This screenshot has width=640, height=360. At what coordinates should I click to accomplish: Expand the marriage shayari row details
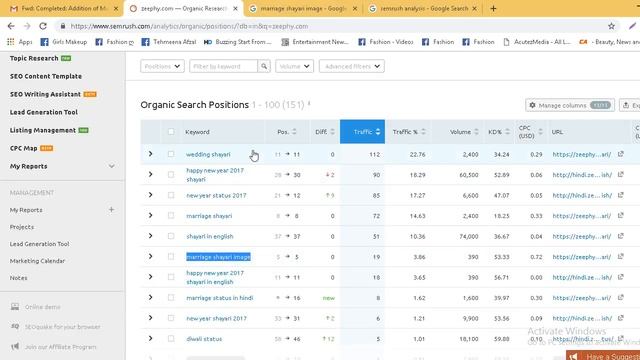[150, 216]
